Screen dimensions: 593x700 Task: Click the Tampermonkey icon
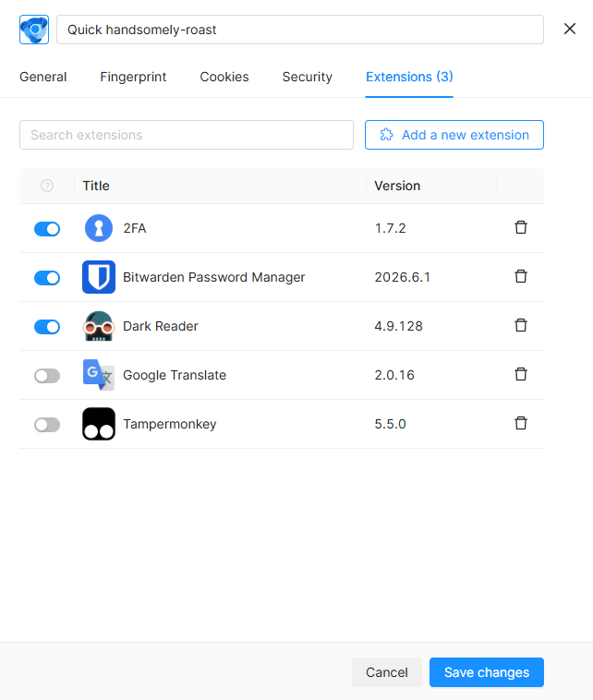click(x=99, y=424)
